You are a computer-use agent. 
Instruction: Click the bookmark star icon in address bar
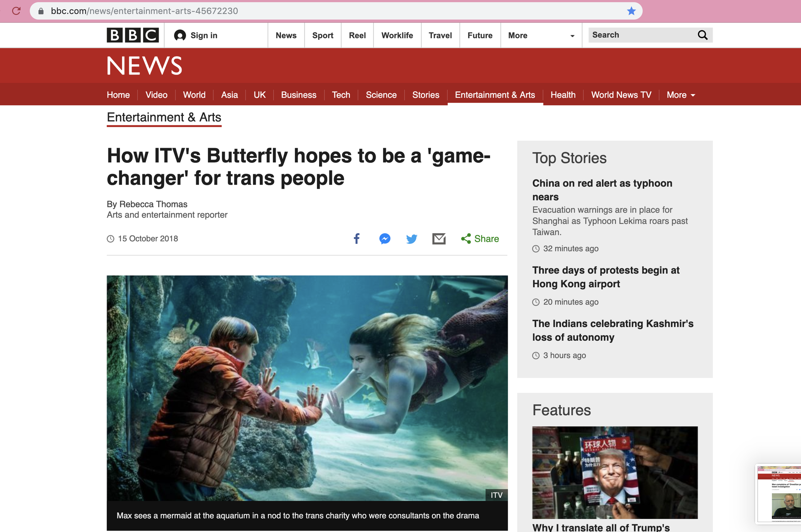pos(631,11)
